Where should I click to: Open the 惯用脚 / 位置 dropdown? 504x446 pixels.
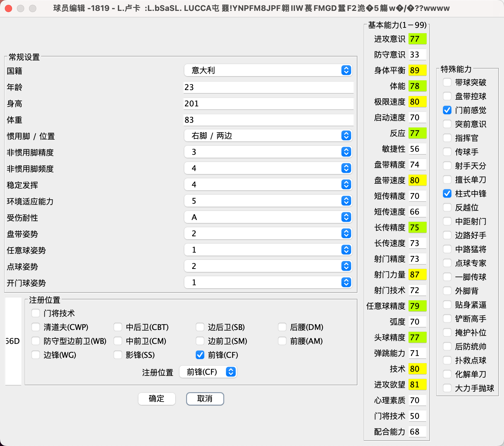coord(268,136)
